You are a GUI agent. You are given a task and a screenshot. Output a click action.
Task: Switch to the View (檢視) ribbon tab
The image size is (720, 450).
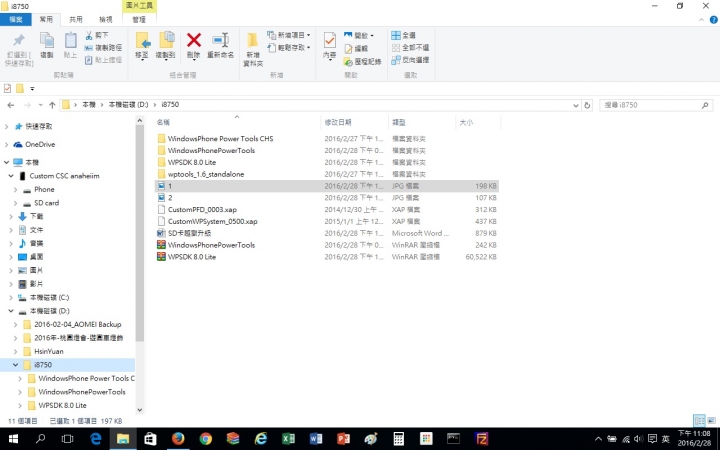click(106, 19)
